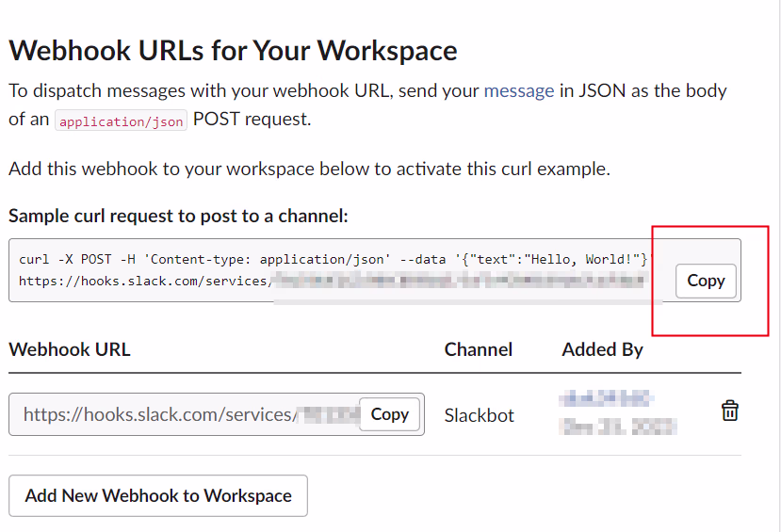
Task: Open the message documentation link
Action: click(519, 90)
